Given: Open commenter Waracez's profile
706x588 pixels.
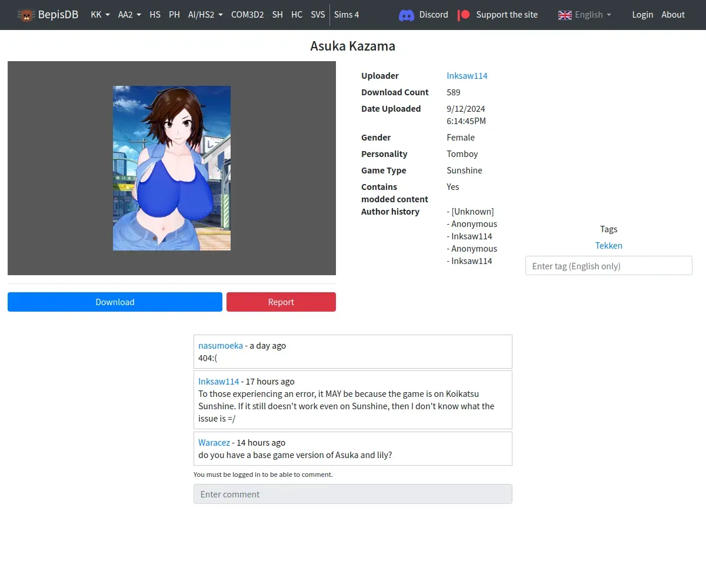Looking at the screenshot, I should 214,443.
